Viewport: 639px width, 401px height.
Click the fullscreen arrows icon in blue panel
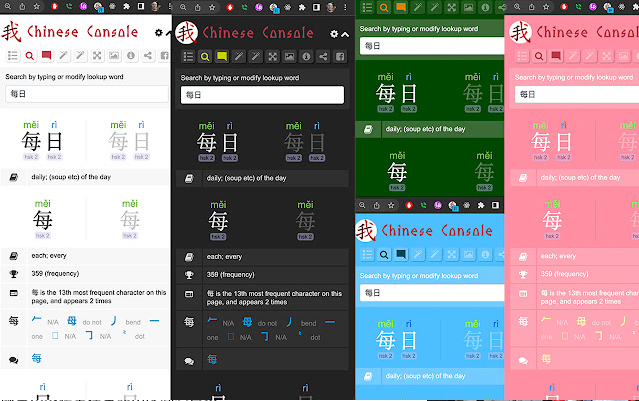point(452,255)
